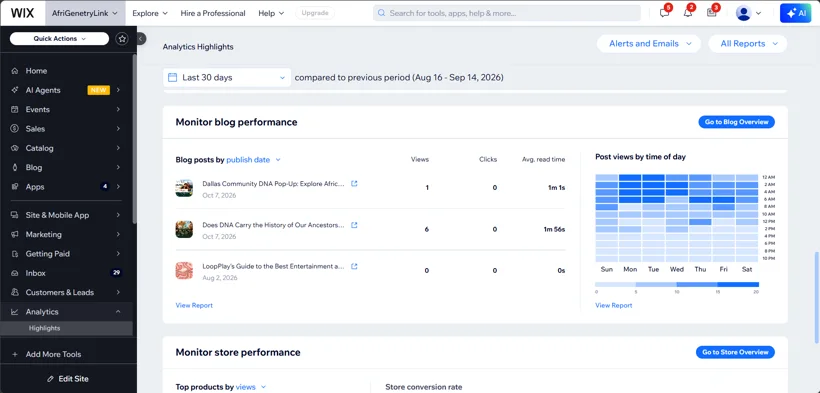The height and width of the screenshot is (393, 820).
Task: Click the Getting Paid icon
Action: [15, 254]
